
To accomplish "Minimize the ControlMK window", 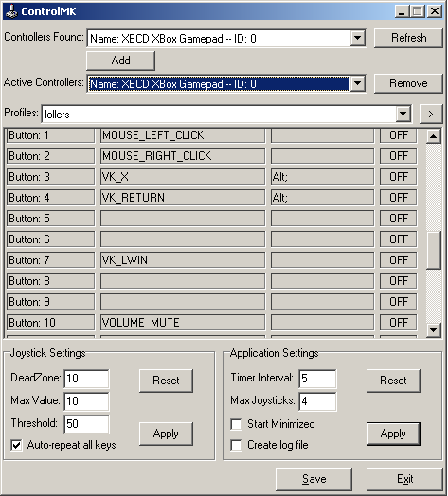I will (402, 11).
